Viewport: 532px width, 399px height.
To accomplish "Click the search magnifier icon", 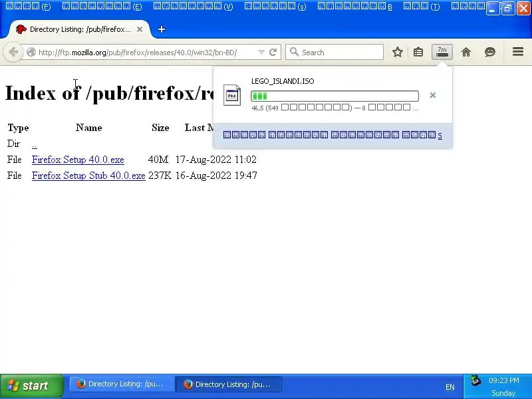I will click(x=294, y=52).
